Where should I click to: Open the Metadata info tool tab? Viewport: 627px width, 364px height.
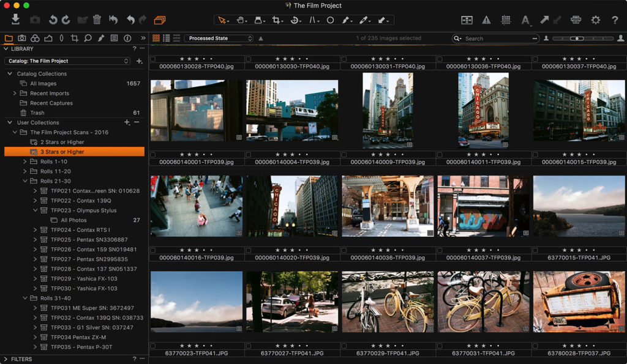[x=127, y=38]
